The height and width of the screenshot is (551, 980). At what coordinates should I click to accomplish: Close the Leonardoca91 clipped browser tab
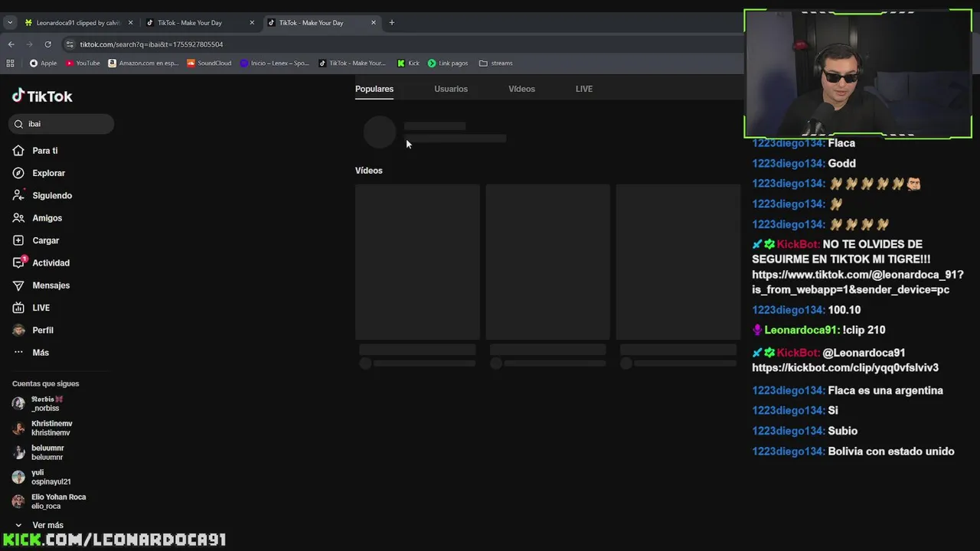[130, 22]
